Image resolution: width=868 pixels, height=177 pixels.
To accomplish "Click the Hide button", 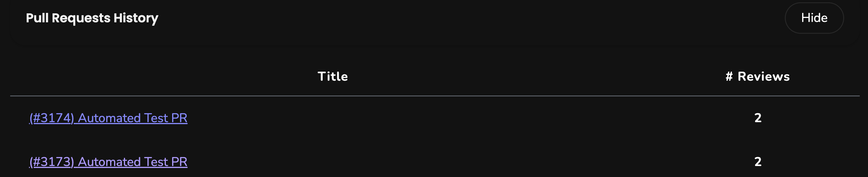I will [x=814, y=18].
